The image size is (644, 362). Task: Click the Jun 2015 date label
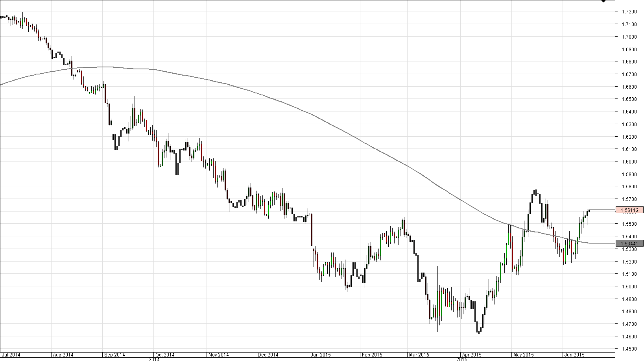[574, 355]
